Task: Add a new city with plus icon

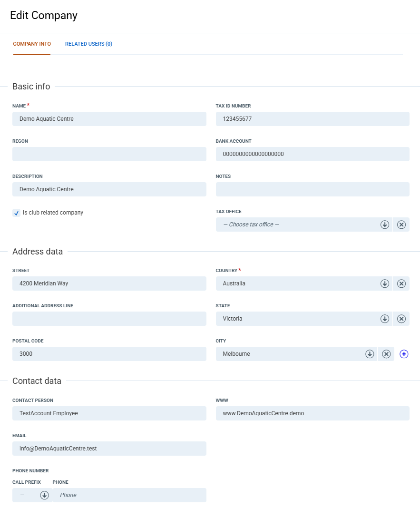Action: click(x=404, y=354)
